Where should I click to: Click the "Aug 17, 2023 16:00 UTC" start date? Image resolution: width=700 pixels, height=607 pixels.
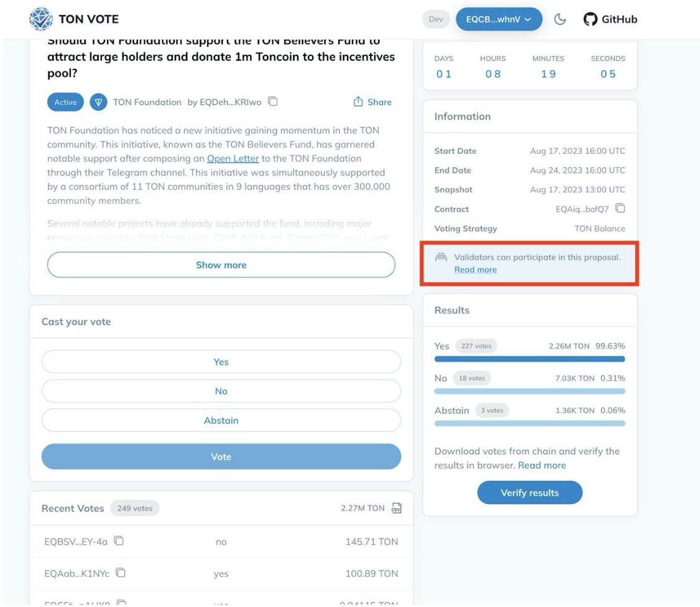pos(578,151)
